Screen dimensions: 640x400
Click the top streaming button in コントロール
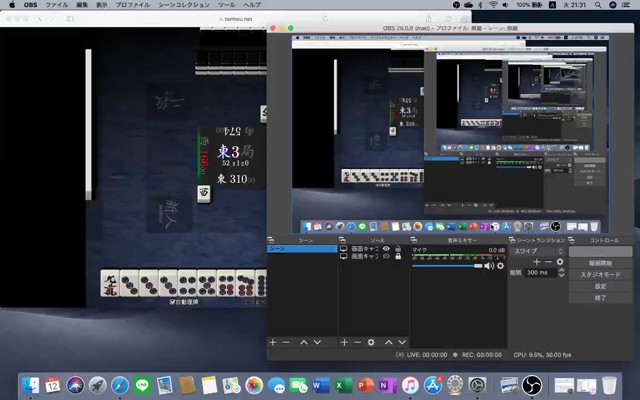click(600, 251)
